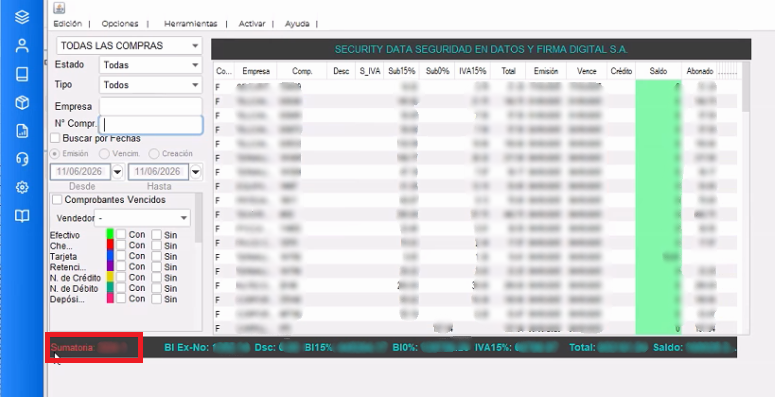Select the Vencim. radio button
This screenshot has width=775, height=397.
point(104,154)
